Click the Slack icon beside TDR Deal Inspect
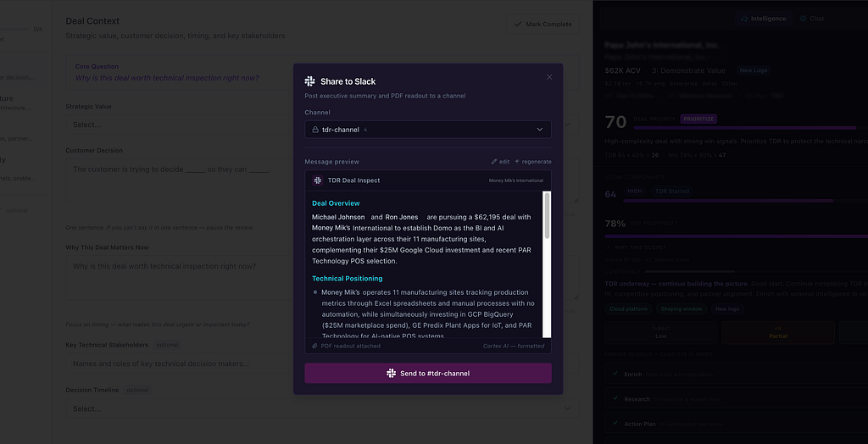The height and width of the screenshot is (444, 868). 318,180
